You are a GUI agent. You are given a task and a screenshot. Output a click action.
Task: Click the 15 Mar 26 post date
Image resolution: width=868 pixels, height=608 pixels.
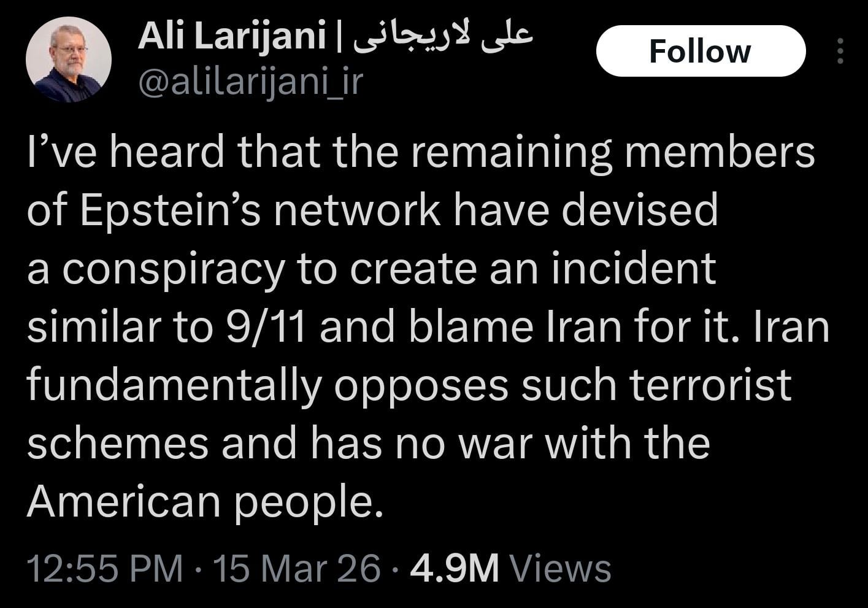(x=296, y=568)
